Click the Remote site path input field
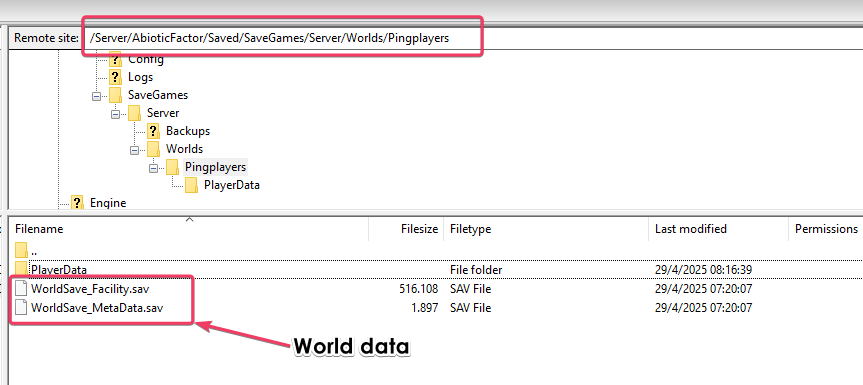 coord(473,38)
